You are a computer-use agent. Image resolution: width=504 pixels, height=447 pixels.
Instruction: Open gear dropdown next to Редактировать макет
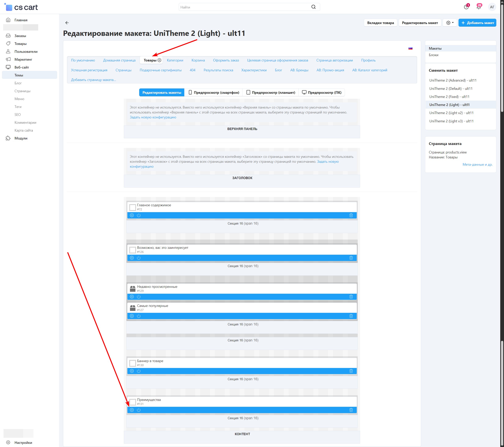click(x=450, y=23)
